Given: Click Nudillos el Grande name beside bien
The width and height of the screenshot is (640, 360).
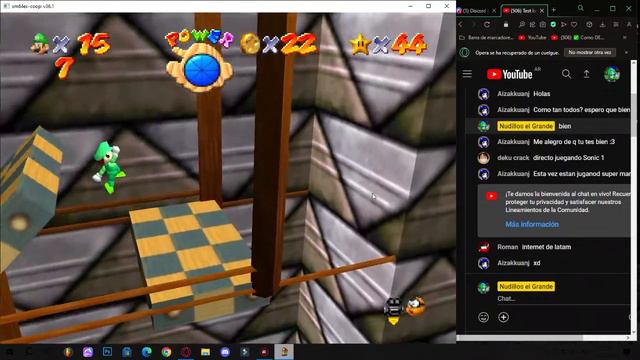Looking at the screenshot, I should 526,126.
